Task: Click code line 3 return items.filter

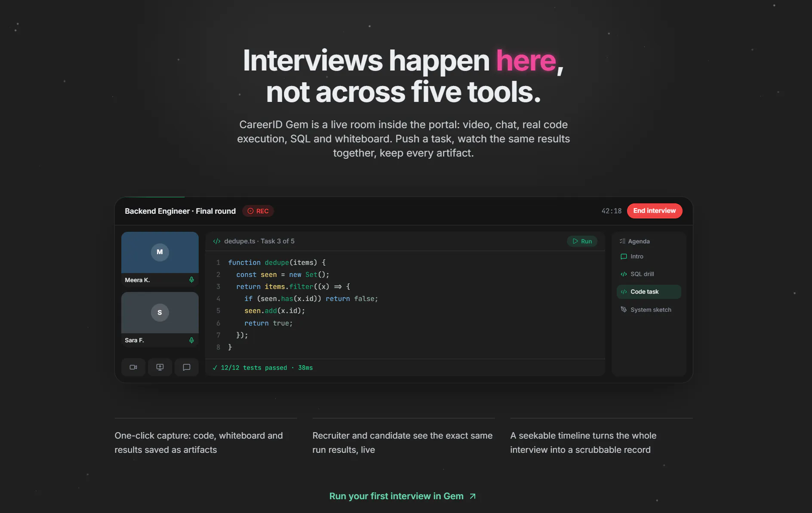Action: click(293, 286)
